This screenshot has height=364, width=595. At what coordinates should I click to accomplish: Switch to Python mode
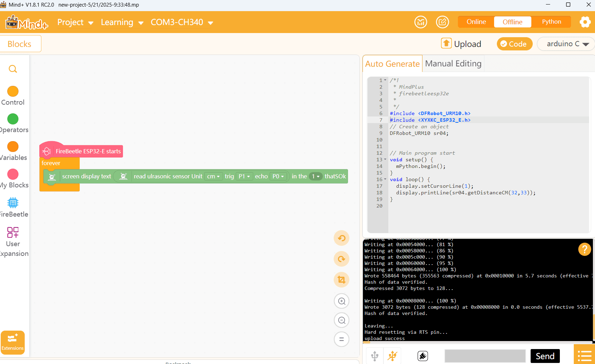click(552, 22)
